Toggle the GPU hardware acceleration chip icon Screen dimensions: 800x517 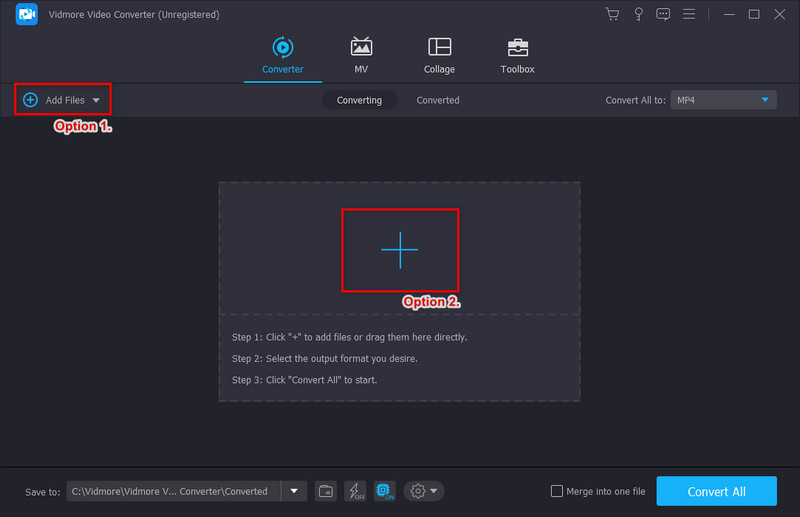pyautogui.click(x=384, y=491)
